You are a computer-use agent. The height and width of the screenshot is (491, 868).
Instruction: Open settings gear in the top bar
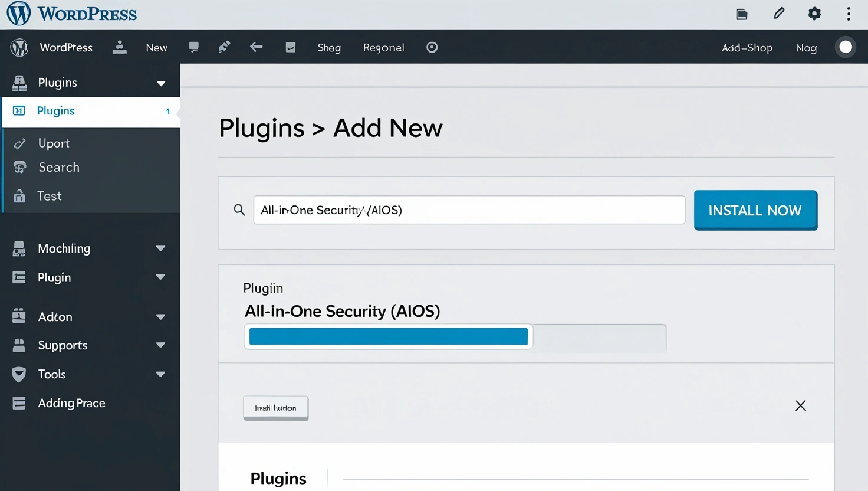click(x=814, y=14)
